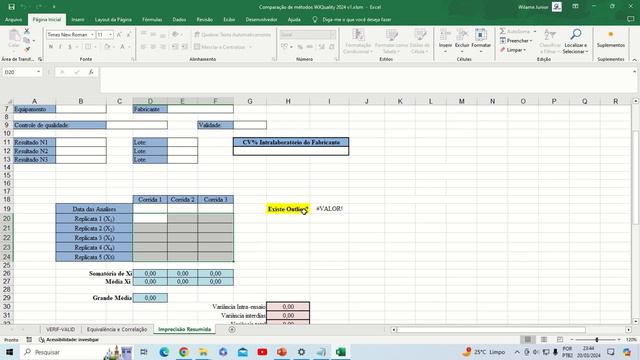Open the number format dropdown
This screenshot has height=360, width=640.
pyautogui.click(x=333, y=35)
